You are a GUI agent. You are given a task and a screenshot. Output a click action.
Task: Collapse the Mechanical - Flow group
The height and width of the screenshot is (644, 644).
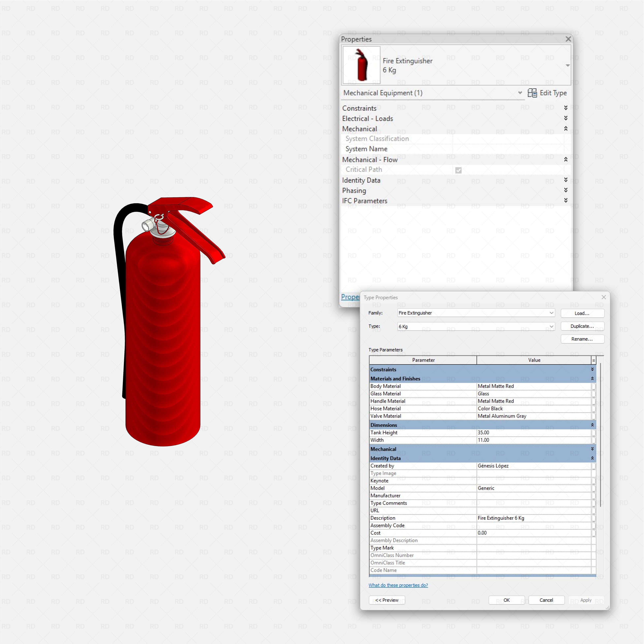click(566, 159)
